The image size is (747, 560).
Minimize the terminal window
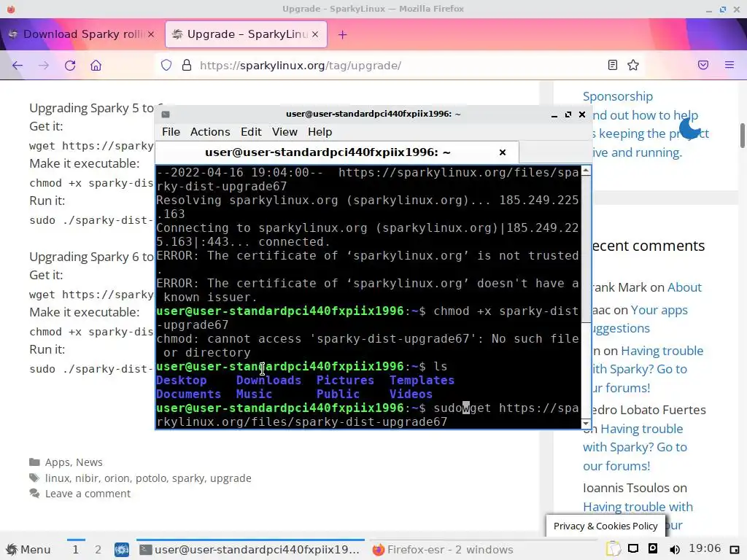pos(554,114)
